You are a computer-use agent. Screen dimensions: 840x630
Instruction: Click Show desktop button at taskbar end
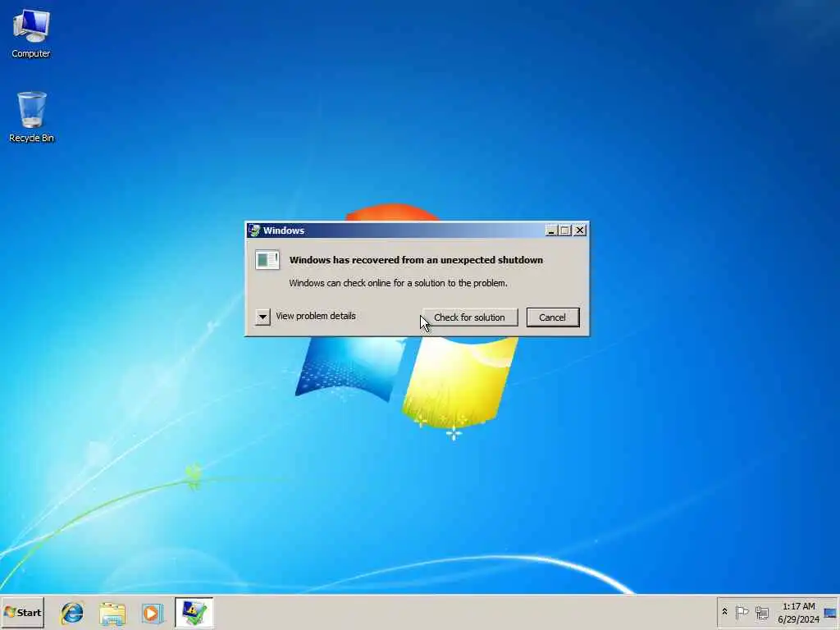coord(831,612)
